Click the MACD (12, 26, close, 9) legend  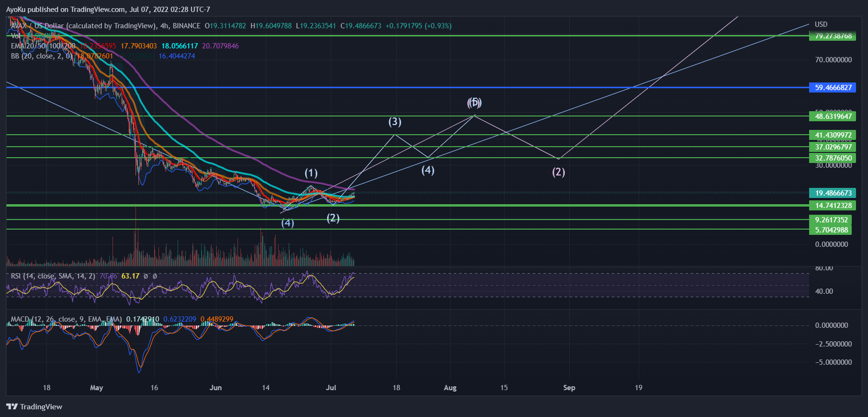pyautogui.click(x=66, y=319)
